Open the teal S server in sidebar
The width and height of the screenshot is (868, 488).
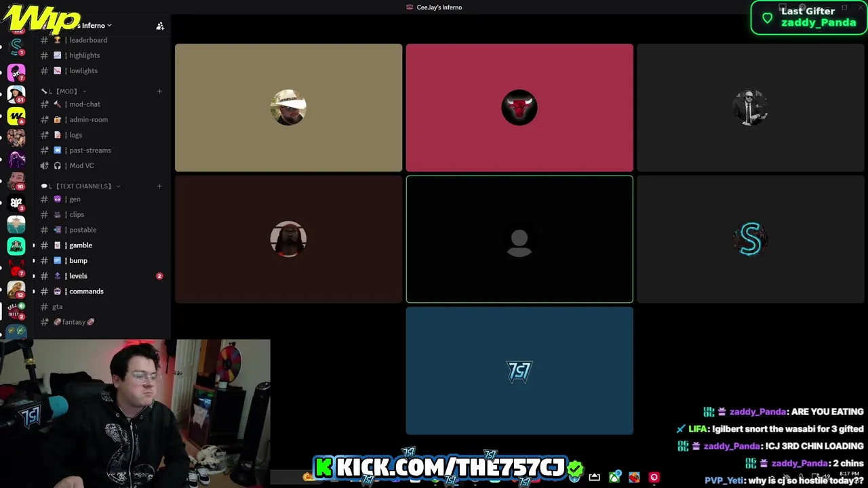coord(16,48)
